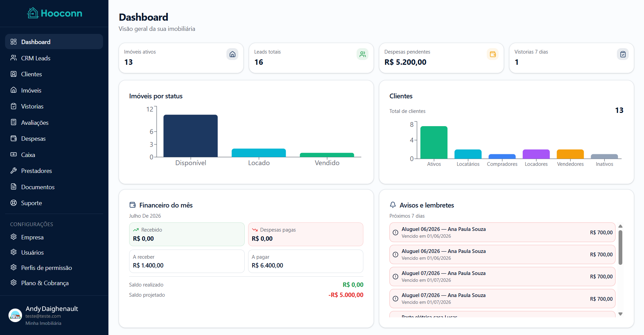
Task: Click the A receber R$ 1.400,00 card
Action: point(187,261)
